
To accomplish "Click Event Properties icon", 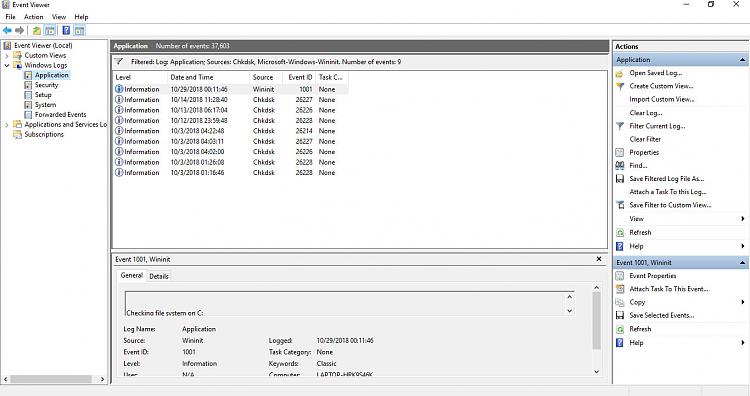I will (620, 276).
